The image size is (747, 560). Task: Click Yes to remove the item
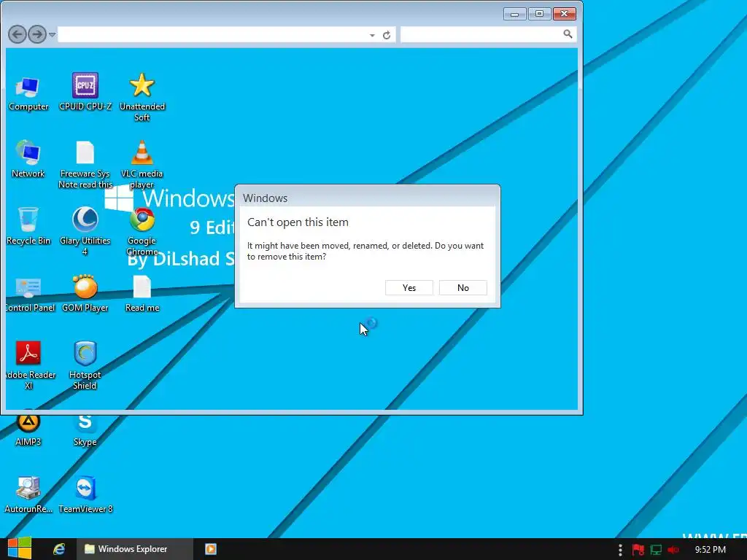(x=409, y=287)
